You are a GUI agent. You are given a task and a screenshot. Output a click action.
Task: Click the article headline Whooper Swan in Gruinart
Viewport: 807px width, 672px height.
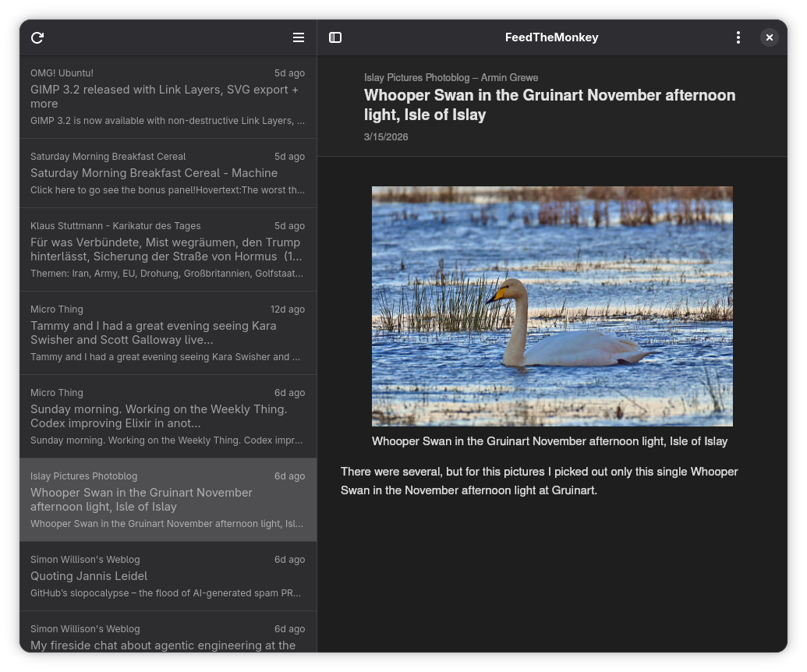click(550, 104)
